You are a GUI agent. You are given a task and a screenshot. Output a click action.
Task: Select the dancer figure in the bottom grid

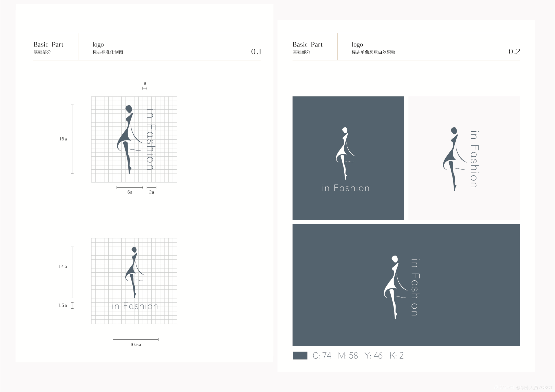click(x=135, y=273)
